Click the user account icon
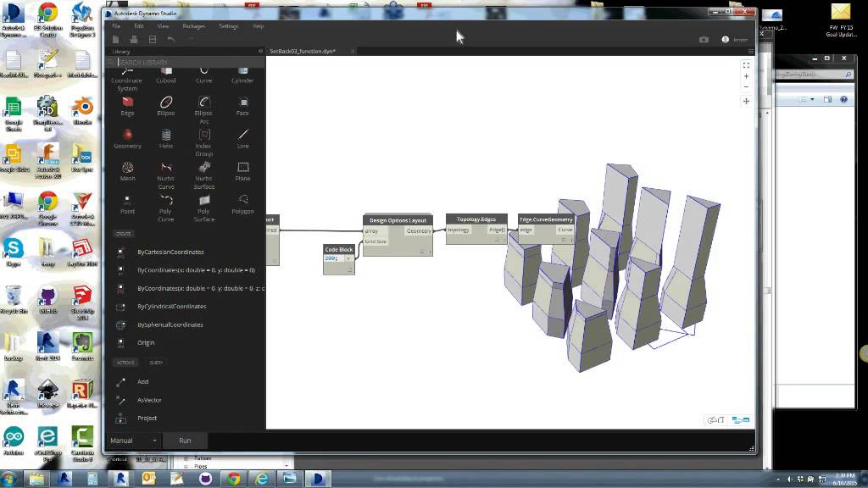868x488 pixels. [x=726, y=39]
